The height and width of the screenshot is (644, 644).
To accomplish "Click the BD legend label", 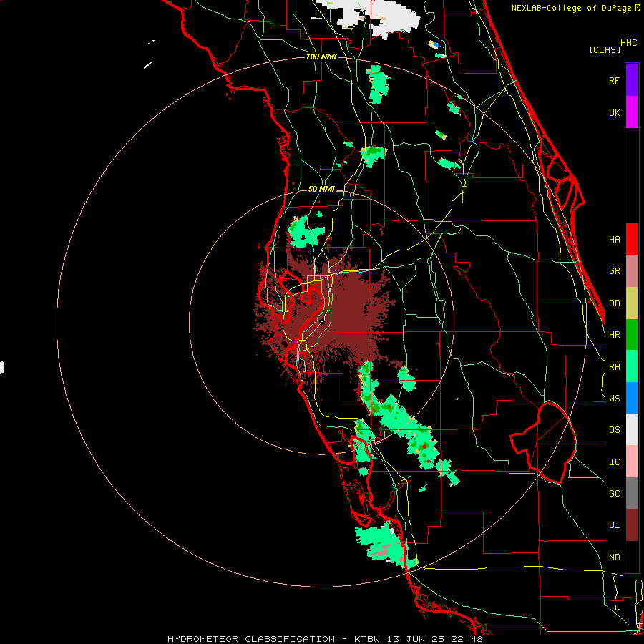I will (614, 303).
